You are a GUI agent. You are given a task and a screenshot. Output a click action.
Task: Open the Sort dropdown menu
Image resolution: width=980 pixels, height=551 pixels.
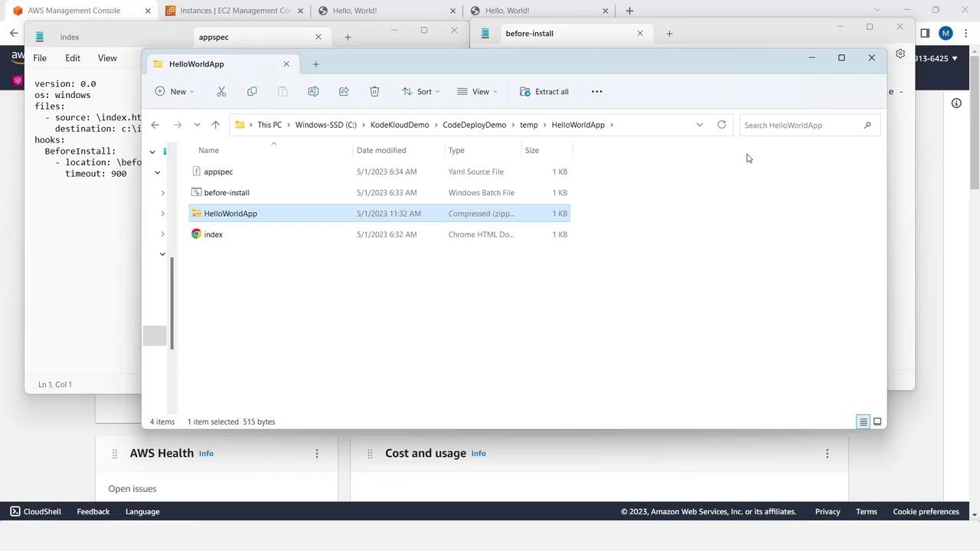click(420, 92)
